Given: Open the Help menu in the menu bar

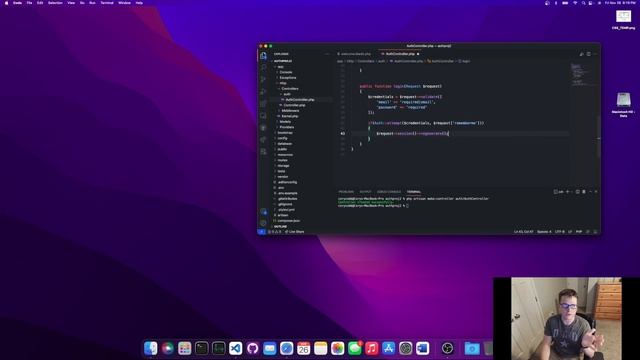Looking at the screenshot, I should tap(139, 3).
